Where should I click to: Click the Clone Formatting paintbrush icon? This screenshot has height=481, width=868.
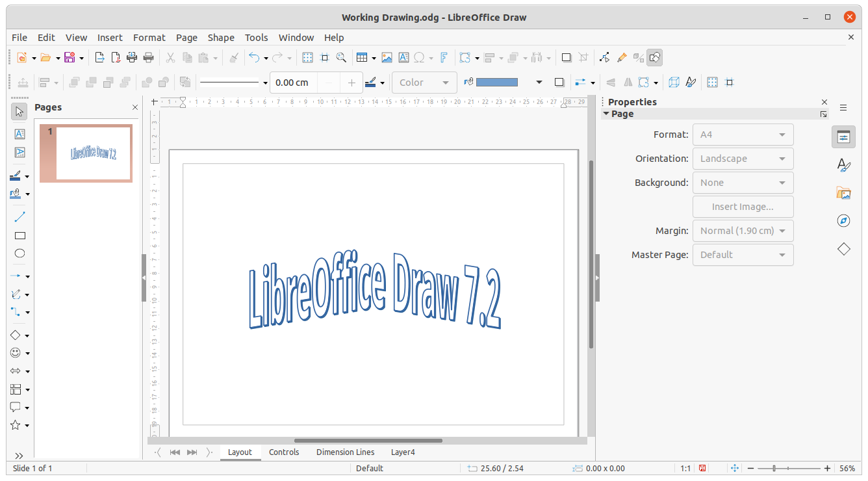tap(235, 58)
